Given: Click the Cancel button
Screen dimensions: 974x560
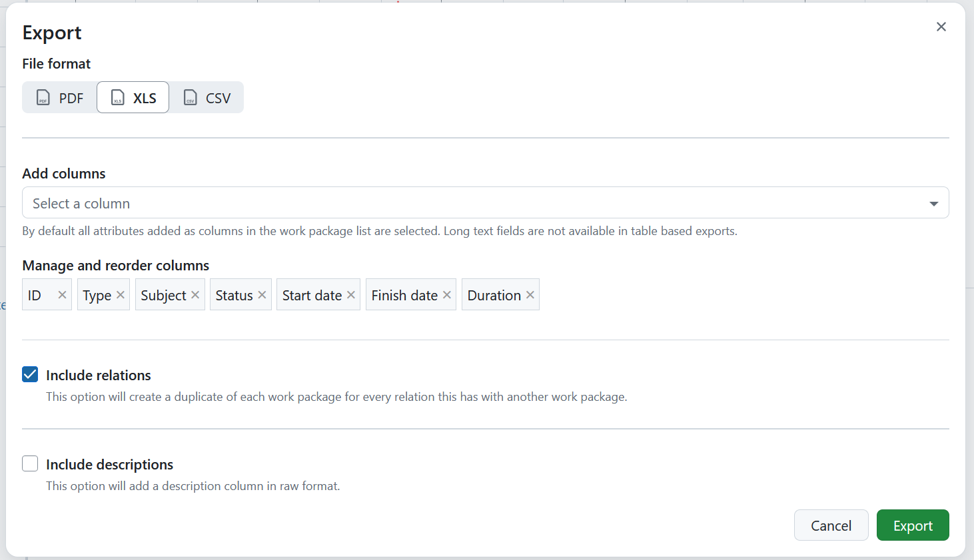Looking at the screenshot, I should tap(831, 525).
